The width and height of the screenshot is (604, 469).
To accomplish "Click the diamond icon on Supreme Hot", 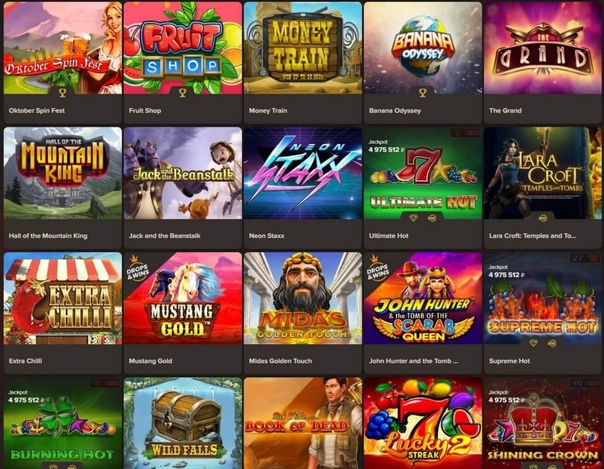I will (x=534, y=343).
